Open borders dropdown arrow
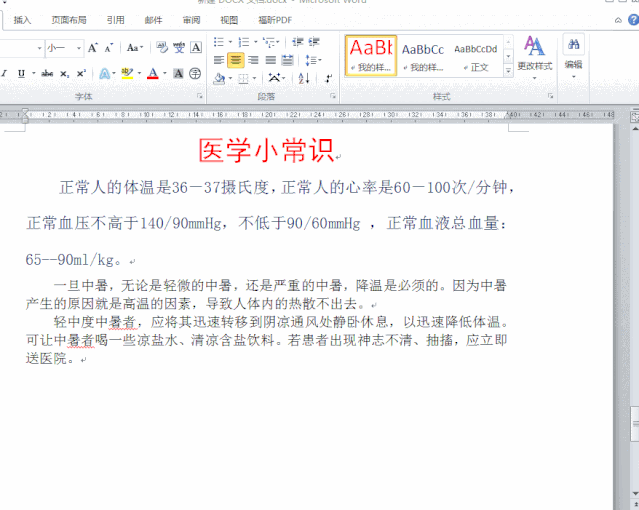Screen dimensions: 639x510 coord(255,78)
